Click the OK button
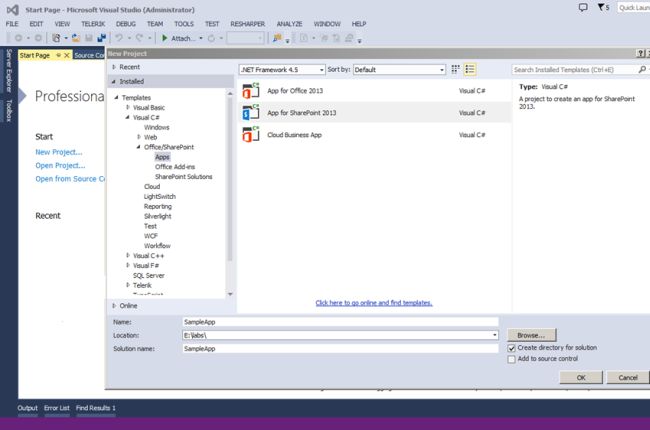650x430 pixels. pos(581,377)
